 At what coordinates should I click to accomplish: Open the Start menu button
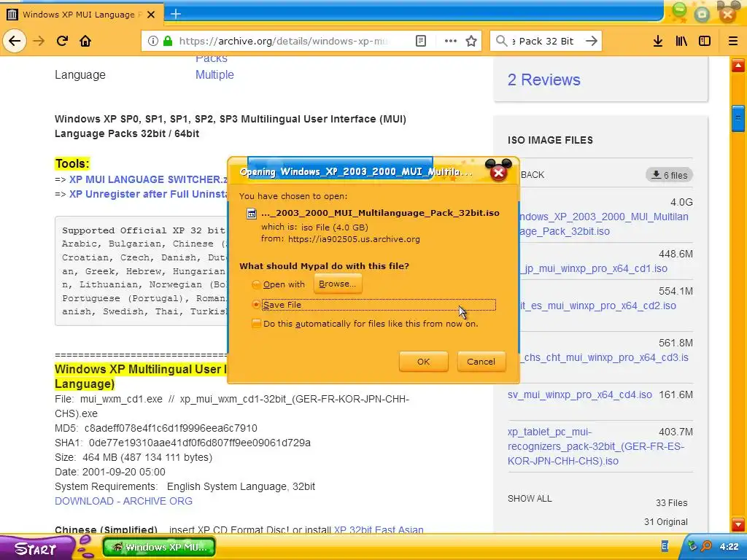(x=36, y=548)
